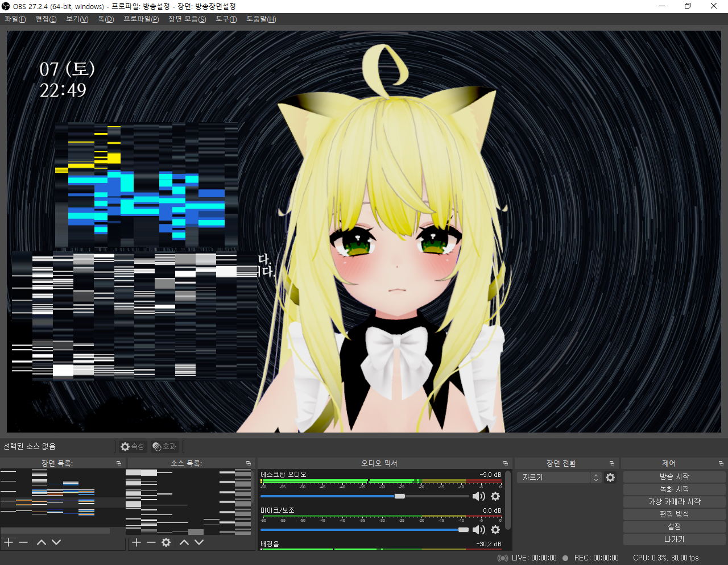Open 데스크탑 오디오 settings gear
The height and width of the screenshot is (565, 728).
pos(495,496)
